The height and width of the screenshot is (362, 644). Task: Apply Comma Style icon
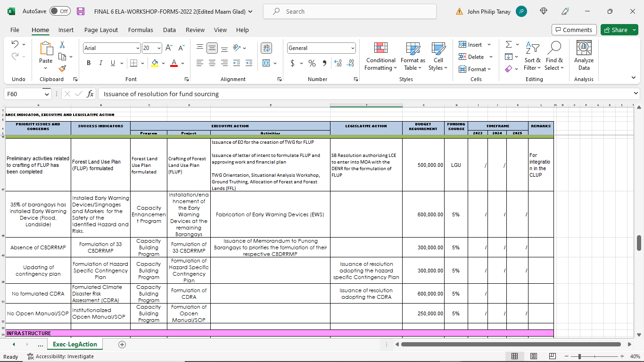pos(324,63)
